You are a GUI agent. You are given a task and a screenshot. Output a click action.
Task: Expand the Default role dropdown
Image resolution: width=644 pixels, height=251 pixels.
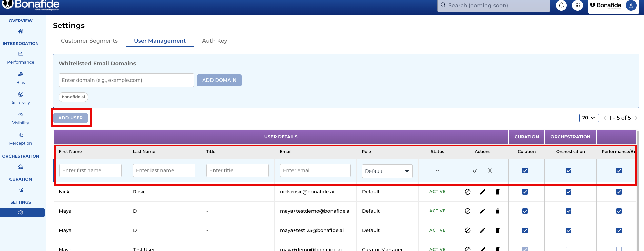tap(387, 171)
